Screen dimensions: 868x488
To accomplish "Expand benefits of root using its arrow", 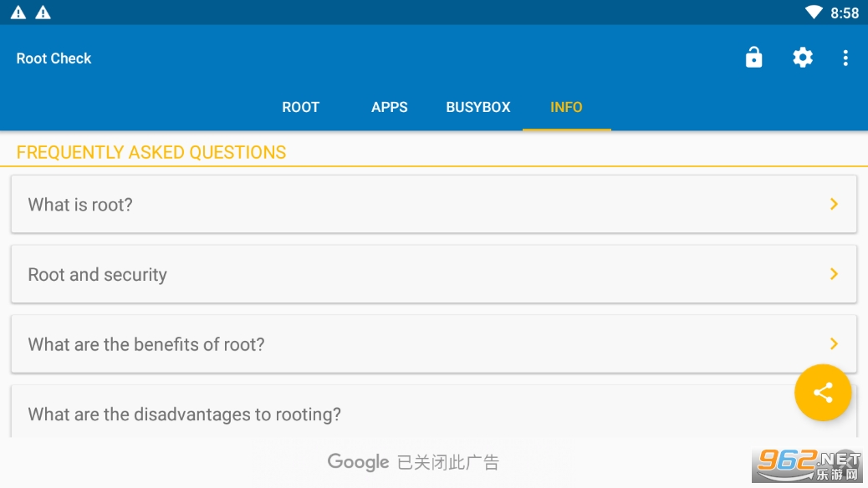I will pyautogui.click(x=833, y=343).
